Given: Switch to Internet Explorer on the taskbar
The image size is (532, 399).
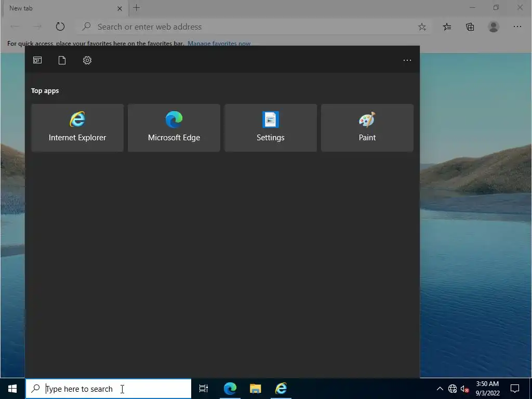Looking at the screenshot, I should coord(281,389).
